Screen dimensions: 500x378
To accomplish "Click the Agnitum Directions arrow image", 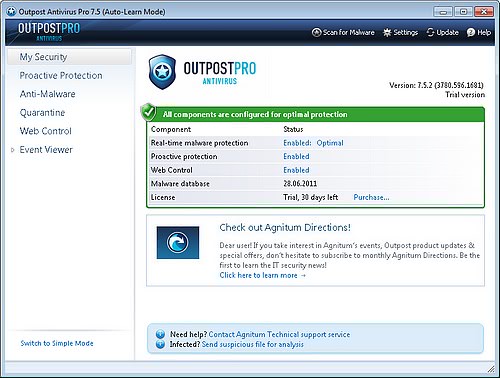I will click(x=178, y=242).
